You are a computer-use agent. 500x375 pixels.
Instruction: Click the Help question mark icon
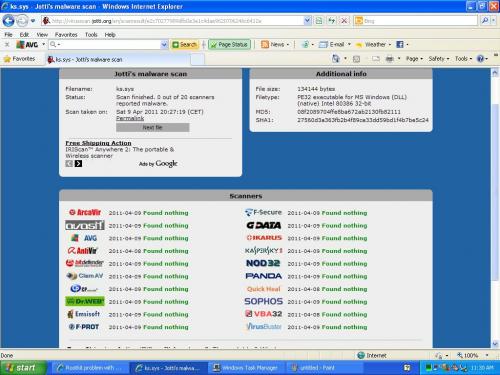pyautogui.click(x=480, y=59)
